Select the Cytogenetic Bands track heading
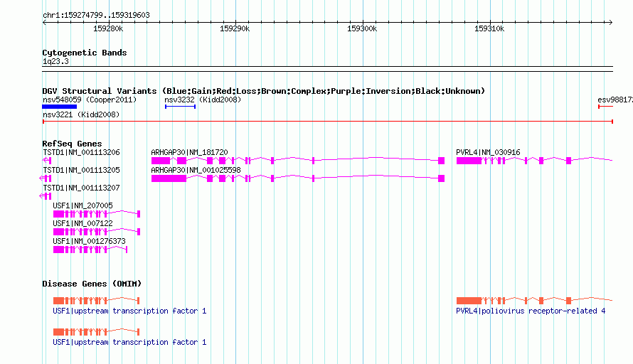 tap(85, 53)
